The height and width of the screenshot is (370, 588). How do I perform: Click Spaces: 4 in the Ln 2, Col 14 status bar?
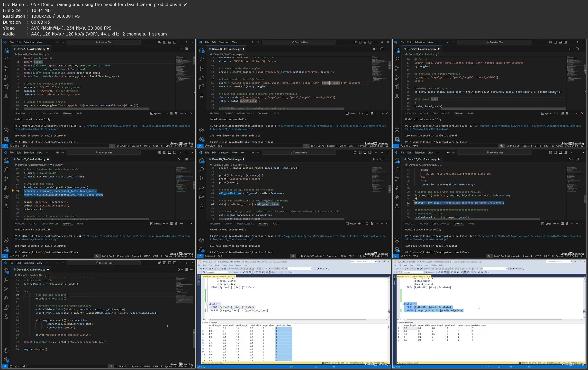click(x=136, y=146)
